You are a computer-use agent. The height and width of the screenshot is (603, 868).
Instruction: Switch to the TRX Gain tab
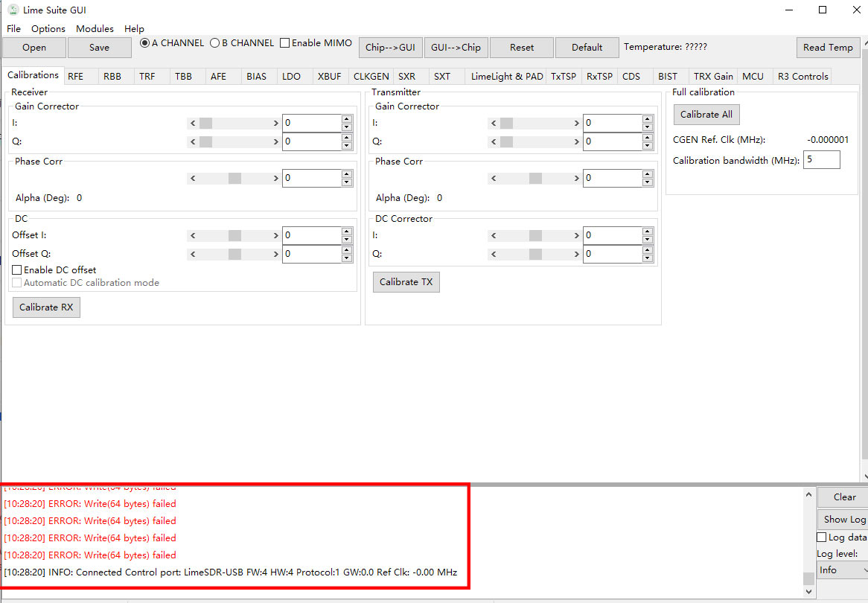714,77
